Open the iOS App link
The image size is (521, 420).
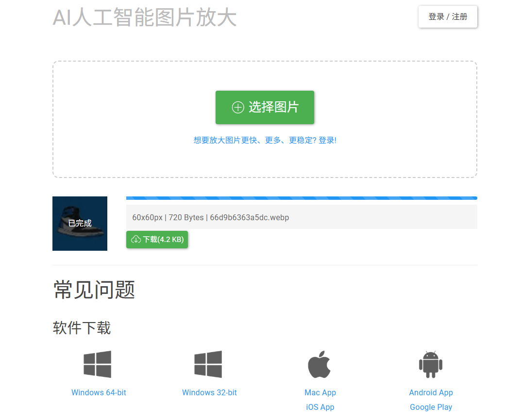[x=320, y=407]
